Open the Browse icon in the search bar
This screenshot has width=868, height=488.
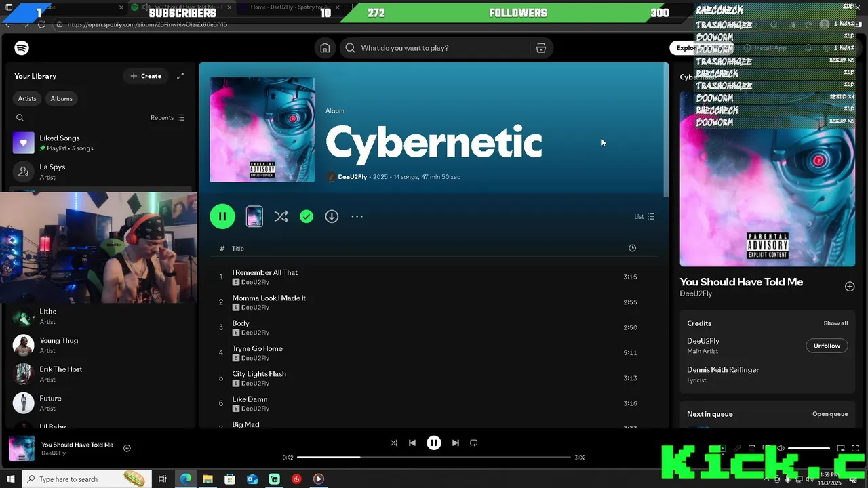coord(541,48)
